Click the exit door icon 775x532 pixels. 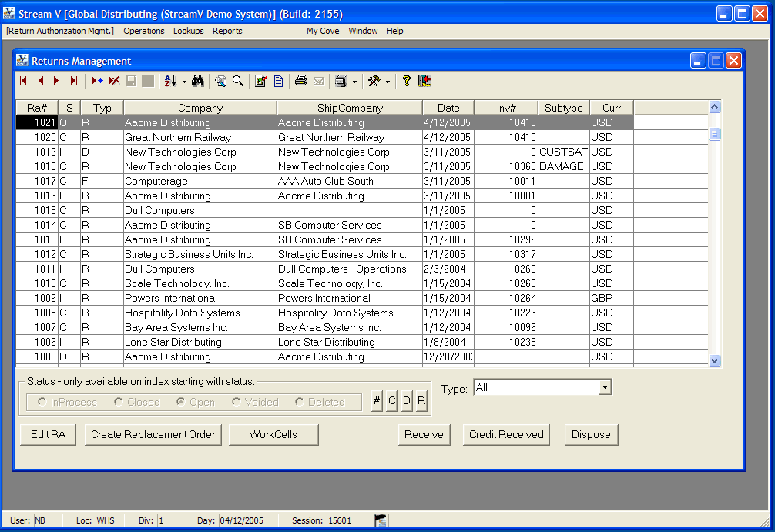click(x=424, y=81)
